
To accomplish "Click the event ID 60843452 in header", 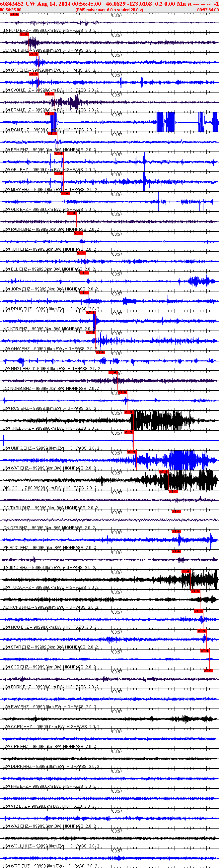I will (x=12, y=4).
